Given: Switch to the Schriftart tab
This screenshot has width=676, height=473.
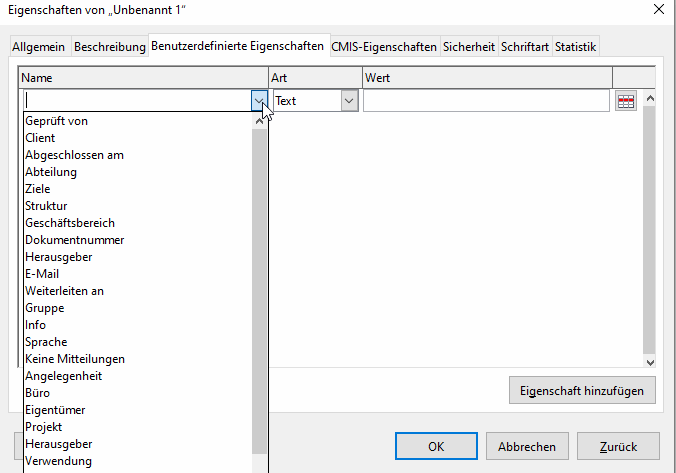Looking at the screenshot, I should pos(525,47).
